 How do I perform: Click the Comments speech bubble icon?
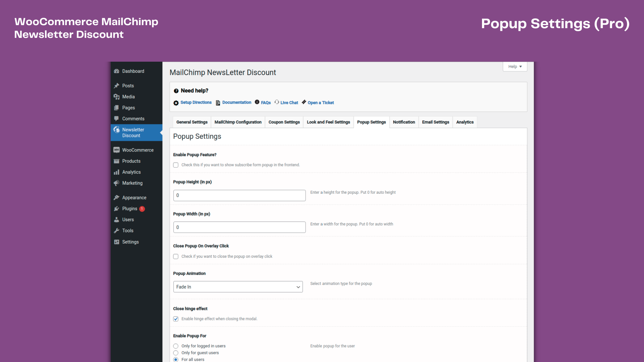(x=116, y=119)
